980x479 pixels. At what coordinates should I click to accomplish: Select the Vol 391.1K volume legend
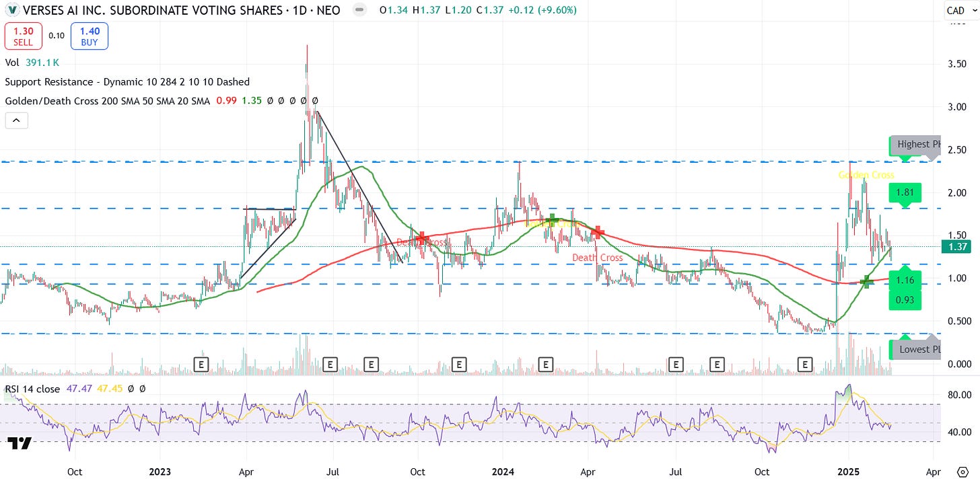pos(31,62)
